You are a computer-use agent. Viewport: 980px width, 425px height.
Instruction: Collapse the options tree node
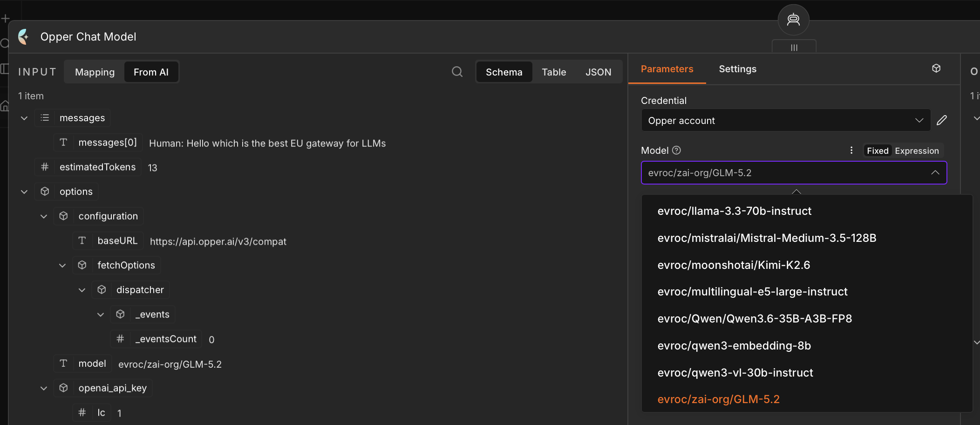click(x=24, y=192)
